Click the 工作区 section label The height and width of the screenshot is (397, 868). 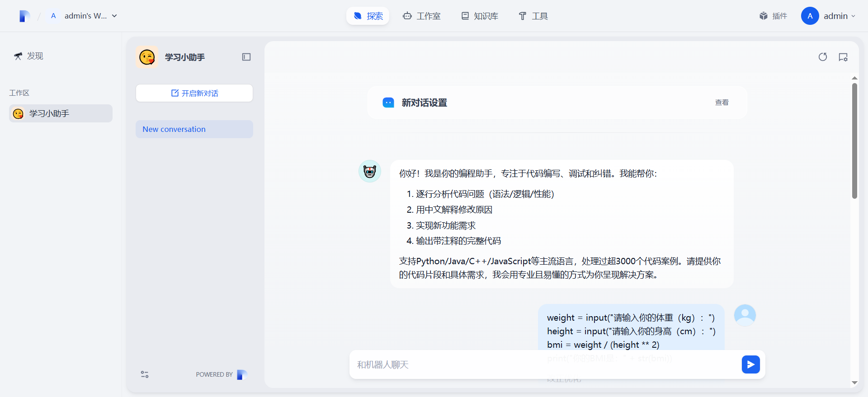click(x=19, y=93)
